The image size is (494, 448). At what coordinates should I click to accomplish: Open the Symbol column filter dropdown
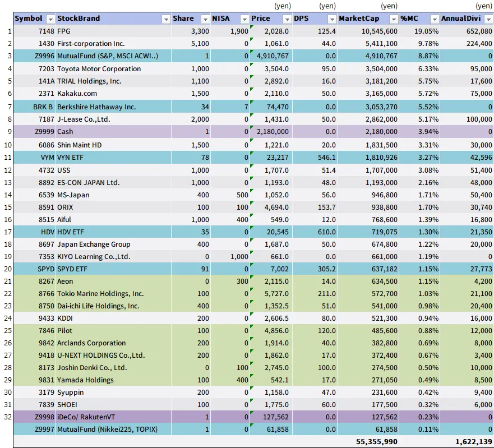pyautogui.click(x=50, y=19)
